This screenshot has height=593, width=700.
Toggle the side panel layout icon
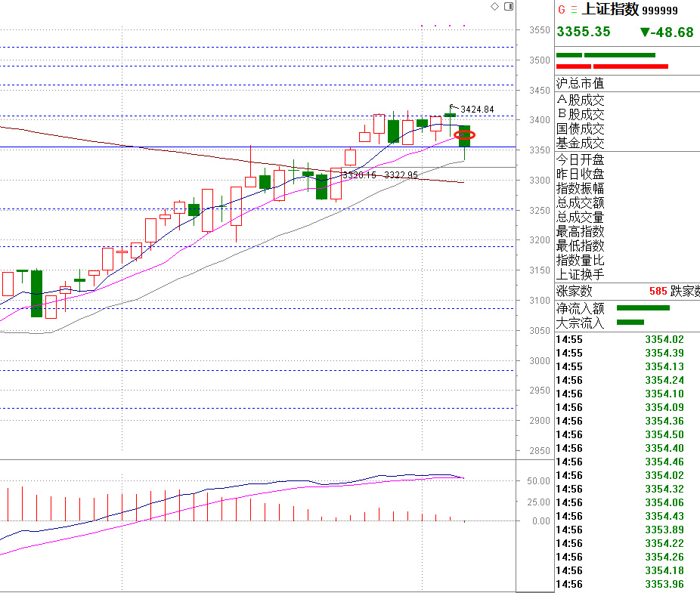pyautogui.click(x=509, y=6)
